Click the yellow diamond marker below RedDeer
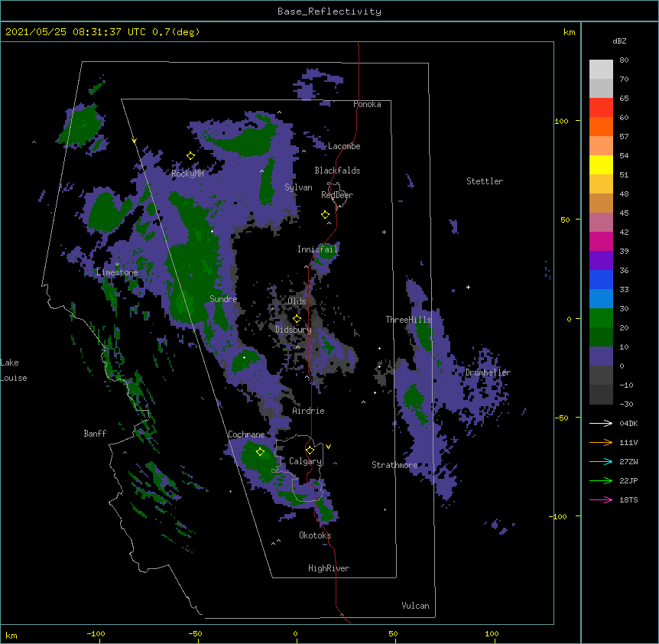Image resolution: width=659 pixels, height=644 pixels. [x=326, y=215]
